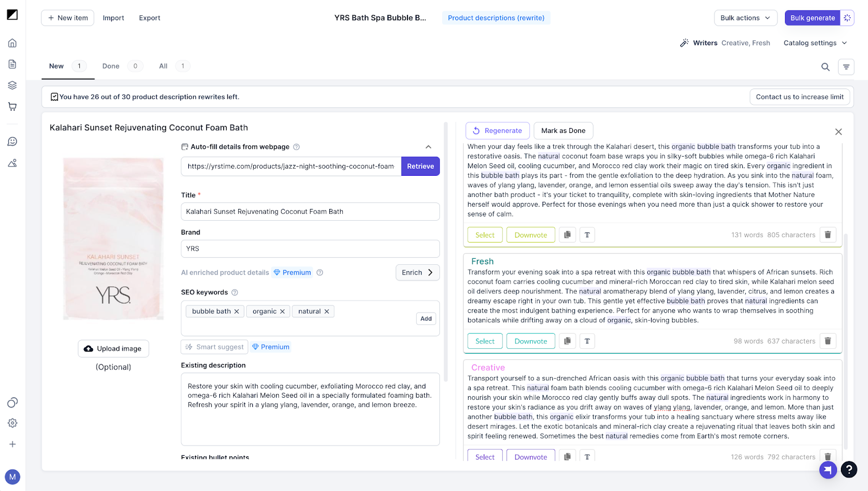Click the sparkle icon beside Bulk generate
The height and width of the screenshot is (491, 868).
click(847, 18)
